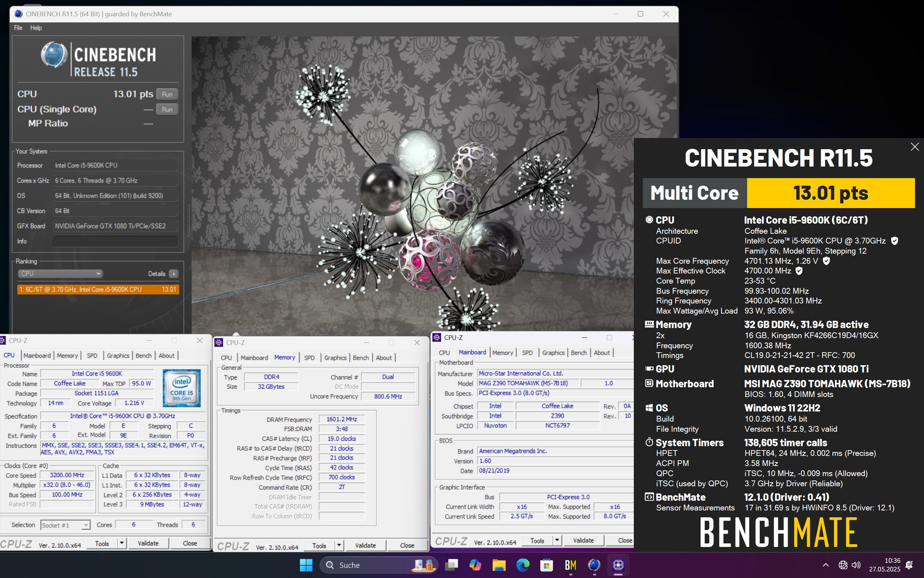The height and width of the screenshot is (578, 924).
Task: Open the Cinebench Help menu
Action: [x=36, y=27]
